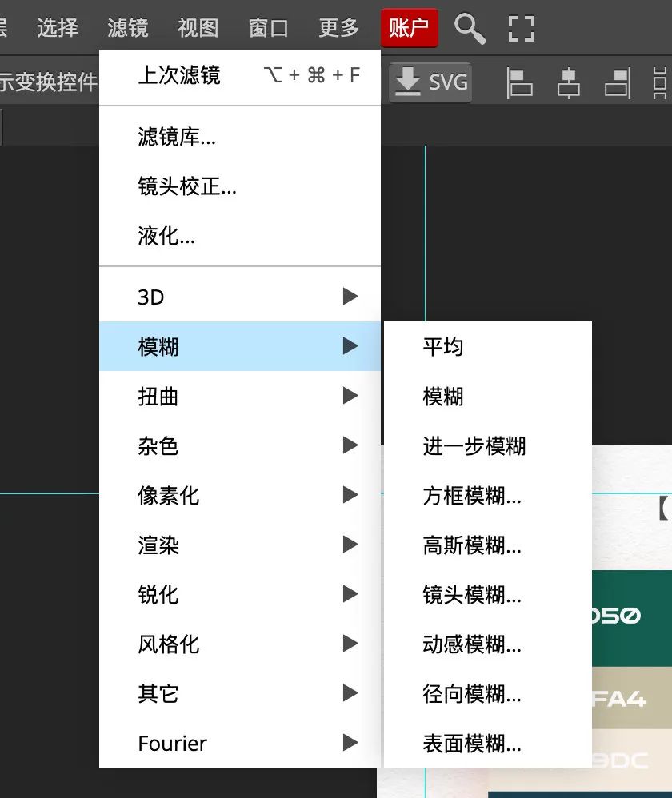Screen dimensions: 672x798
Task: Choose 高斯模糊 Gaussian blur filter
Action: 472,546
